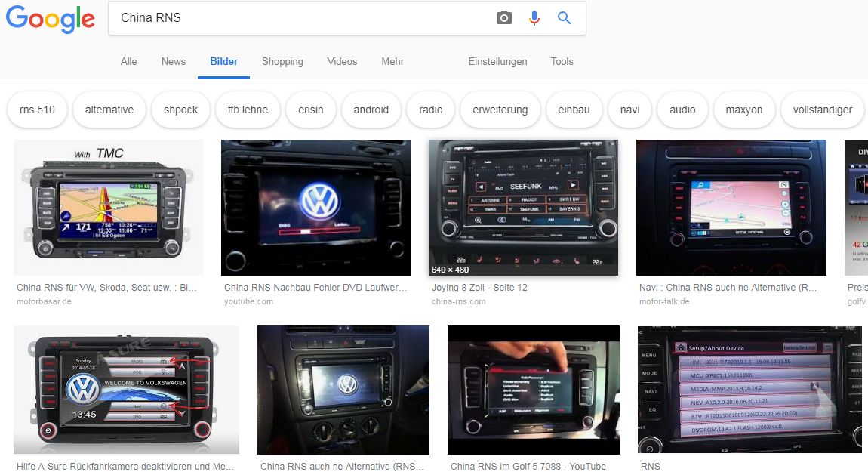Switch to the Alle tab

click(128, 62)
